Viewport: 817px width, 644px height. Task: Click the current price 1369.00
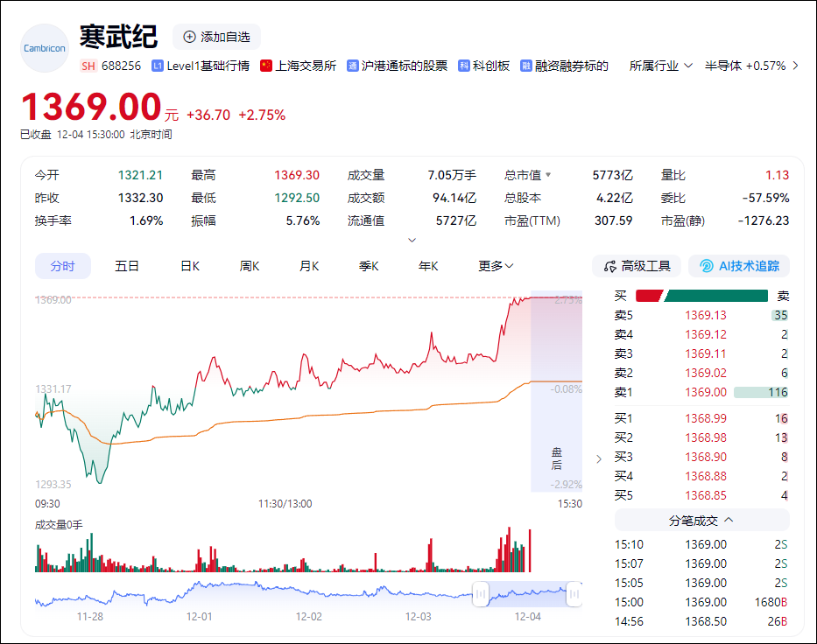91,107
